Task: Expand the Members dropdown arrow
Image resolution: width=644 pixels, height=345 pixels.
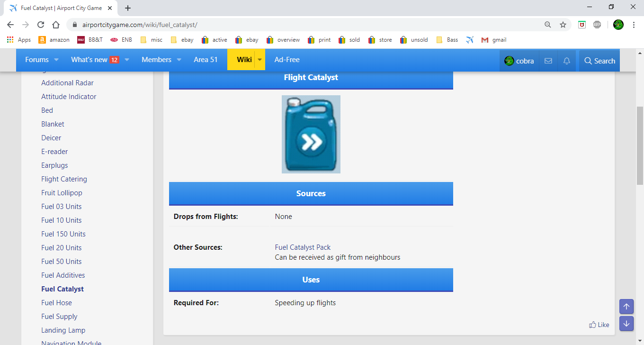Action: [179, 60]
